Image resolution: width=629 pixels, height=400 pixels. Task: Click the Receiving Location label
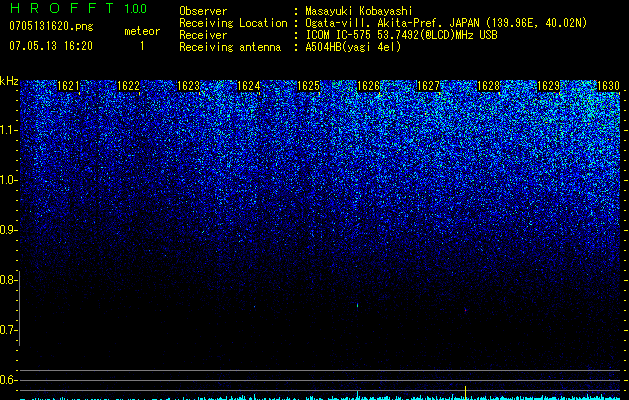[233, 23]
